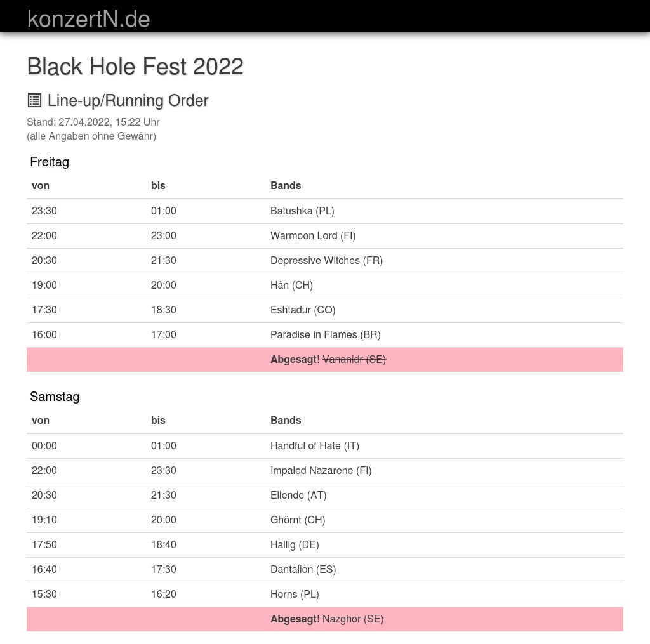650x644 pixels.
Task: Click the cancelled Vananidr (SE) entry
Action: (354, 359)
